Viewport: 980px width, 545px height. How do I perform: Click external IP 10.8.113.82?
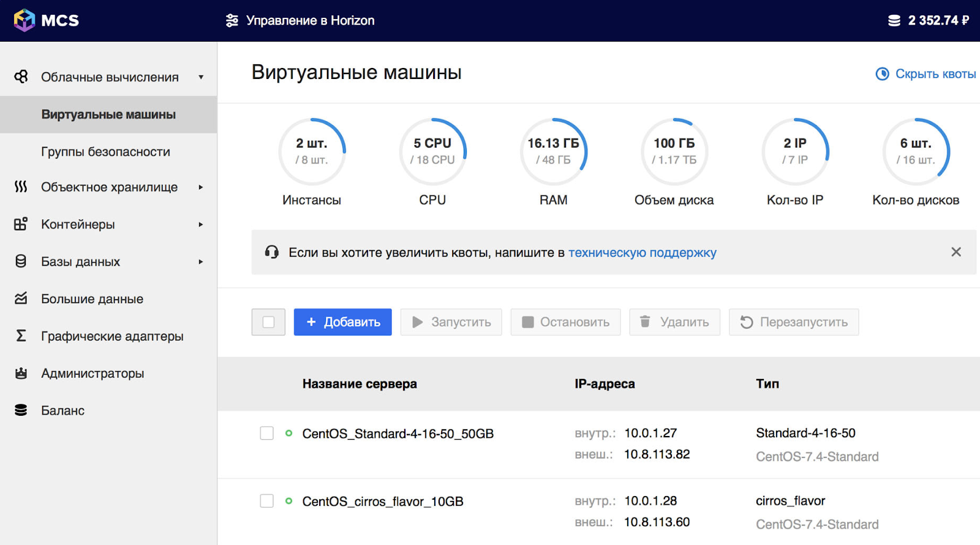(657, 454)
